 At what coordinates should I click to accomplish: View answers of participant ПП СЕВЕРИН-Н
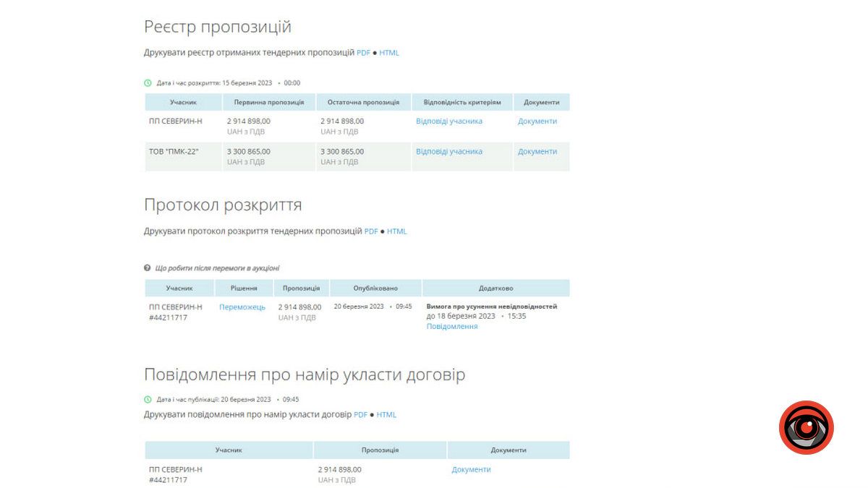[x=449, y=121]
